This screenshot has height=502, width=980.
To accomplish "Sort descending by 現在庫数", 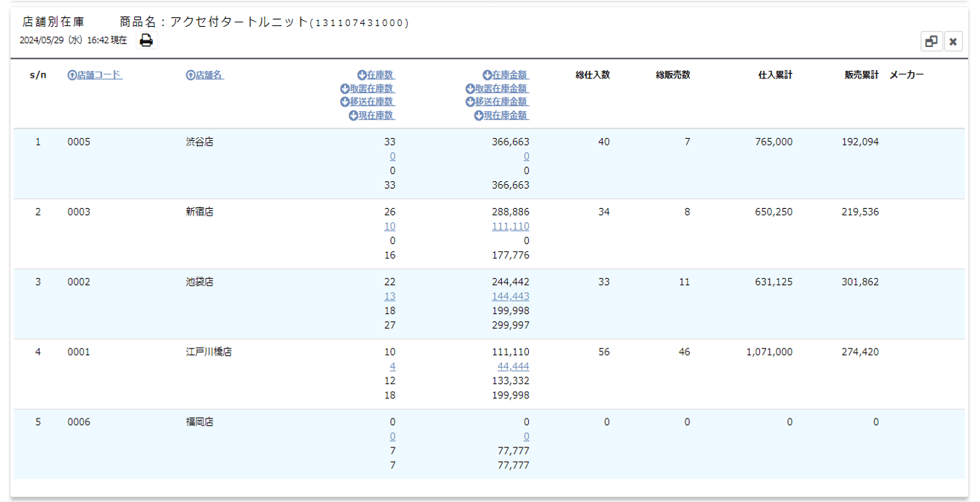I will coord(372,115).
